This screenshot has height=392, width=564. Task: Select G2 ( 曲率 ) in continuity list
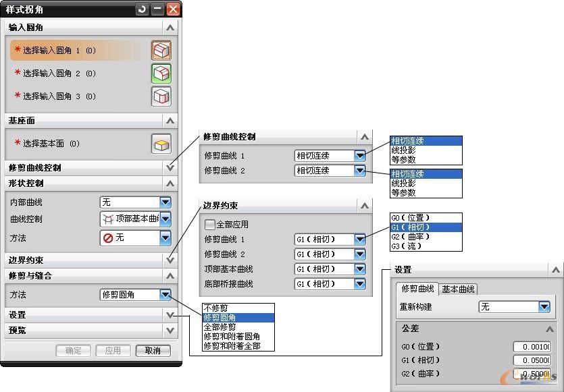[x=410, y=237]
